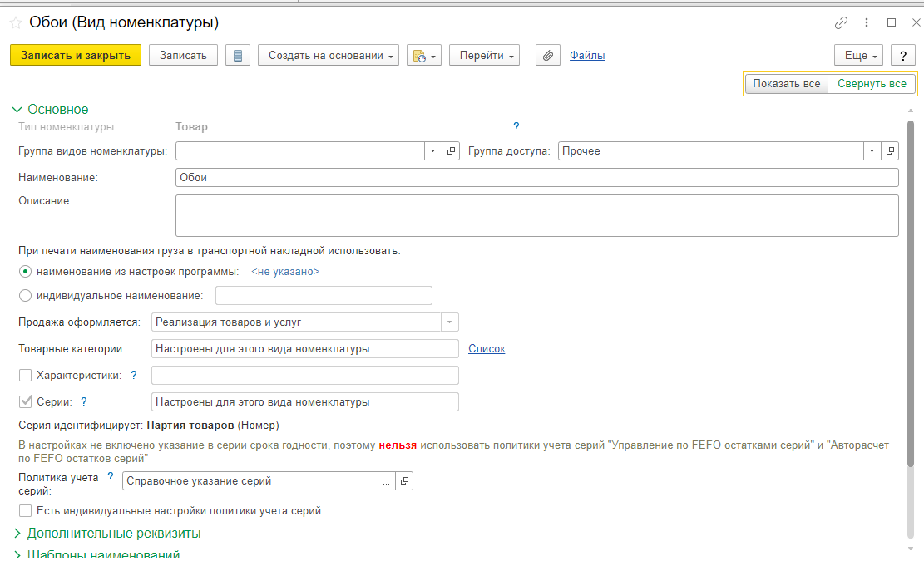
Task: Copy link using chain icon in title bar
Action: point(842,23)
